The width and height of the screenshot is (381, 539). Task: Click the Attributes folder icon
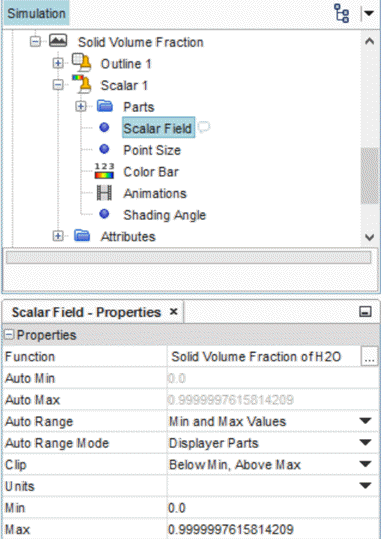82,236
